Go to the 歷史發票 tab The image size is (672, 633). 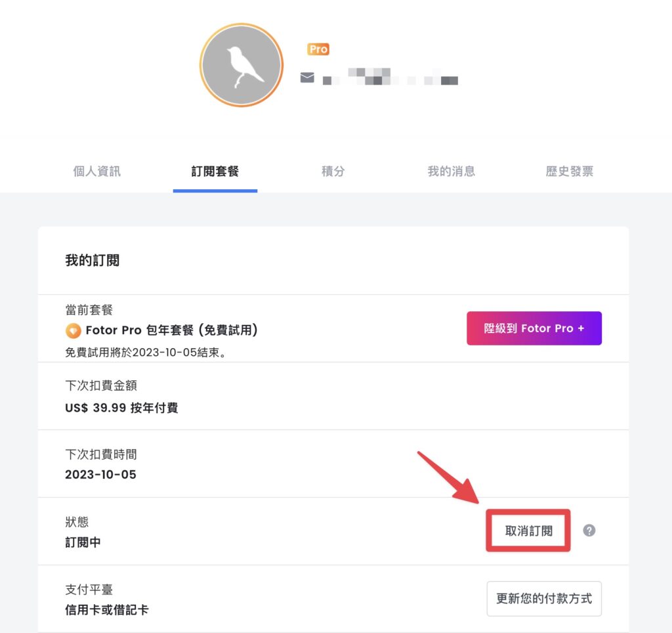point(570,171)
